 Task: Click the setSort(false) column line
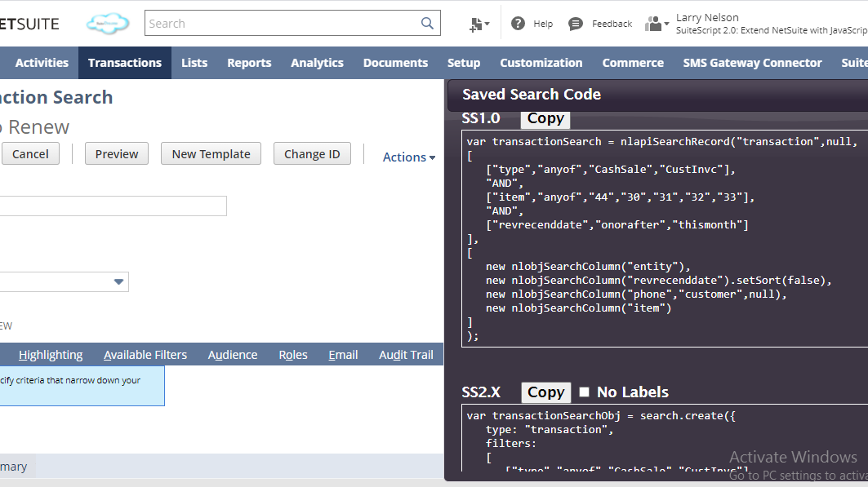[x=659, y=281]
